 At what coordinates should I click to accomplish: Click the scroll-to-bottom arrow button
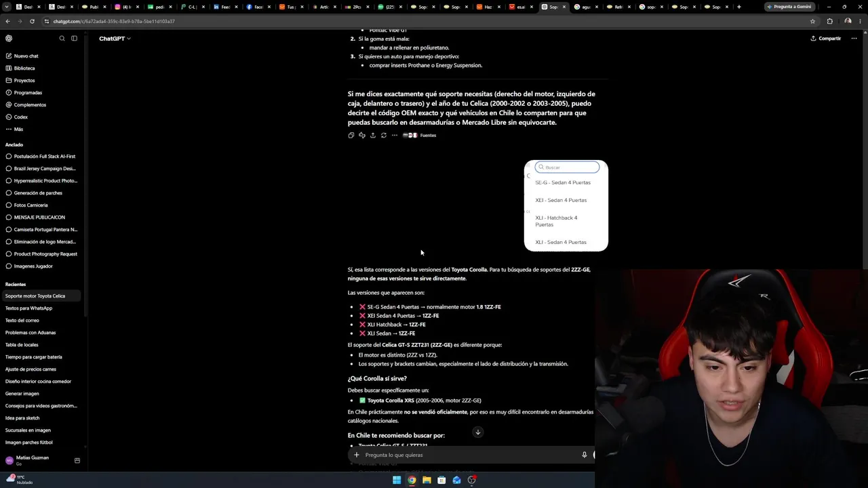pyautogui.click(x=477, y=432)
